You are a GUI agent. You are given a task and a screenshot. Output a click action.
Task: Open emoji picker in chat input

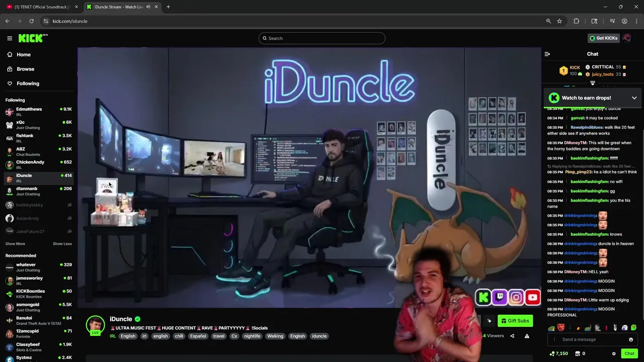point(631,339)
